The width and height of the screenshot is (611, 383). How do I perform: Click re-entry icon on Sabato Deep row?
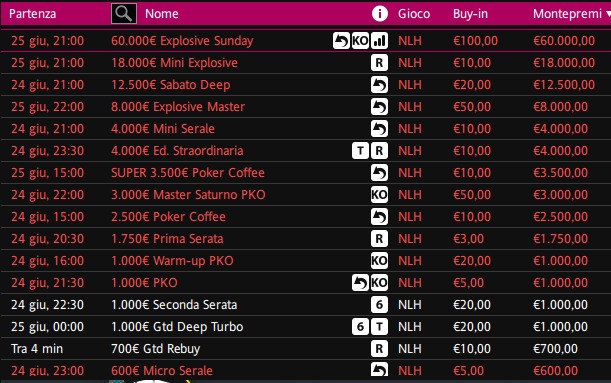pos(379,85)
